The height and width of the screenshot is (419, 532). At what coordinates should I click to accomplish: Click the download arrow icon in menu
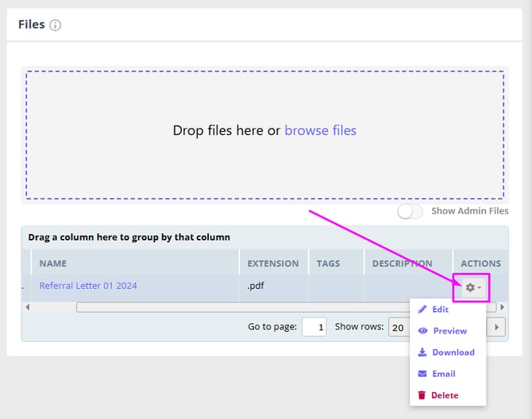click(422, 352)
